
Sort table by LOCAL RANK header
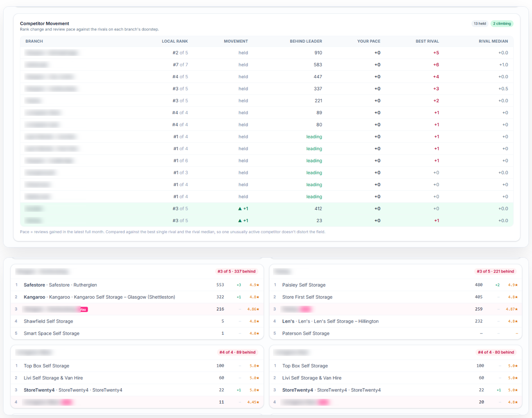pos(175,41)
